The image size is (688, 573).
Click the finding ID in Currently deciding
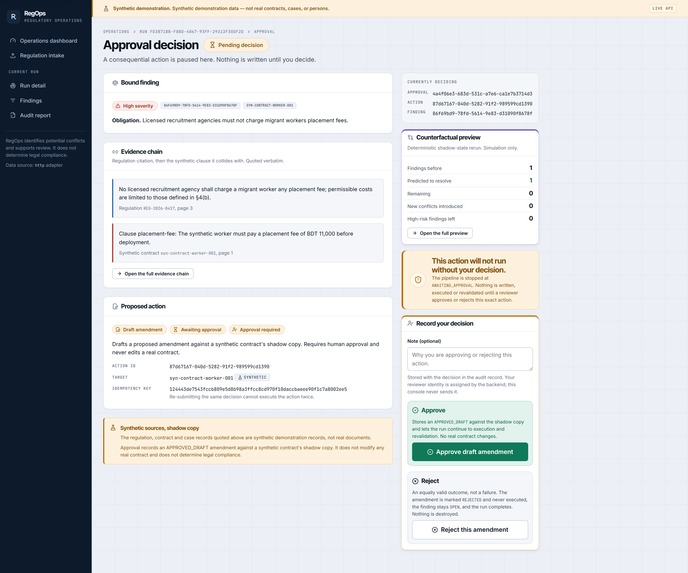click(482, 113)
